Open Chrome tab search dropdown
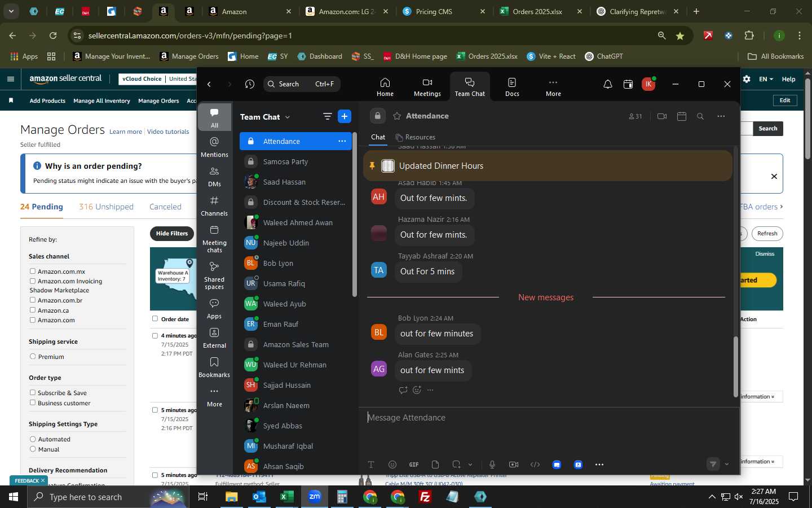This screenshot has height=508, width=812. coord(11,11)
